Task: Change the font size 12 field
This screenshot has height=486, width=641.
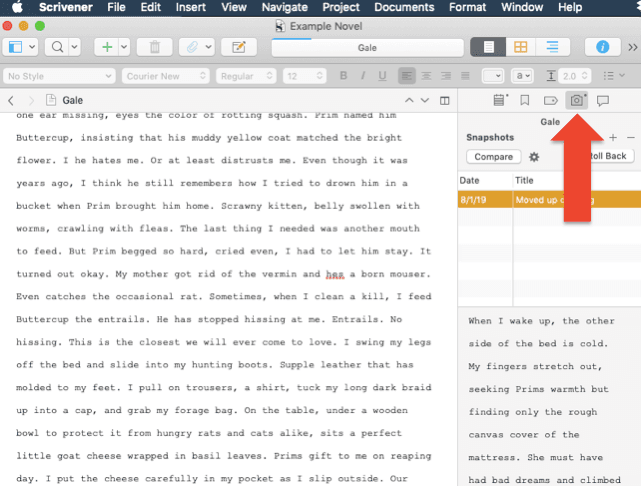Action: pos(305,76)
